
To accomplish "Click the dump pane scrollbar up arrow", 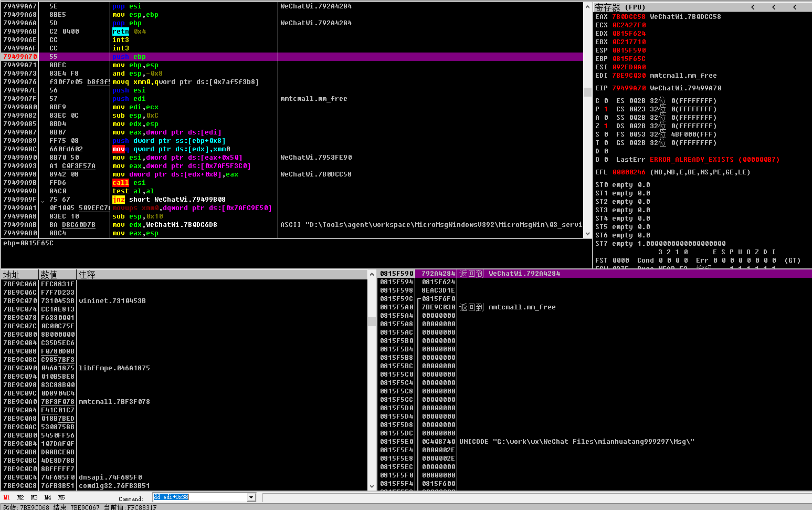I will point(372,274).
